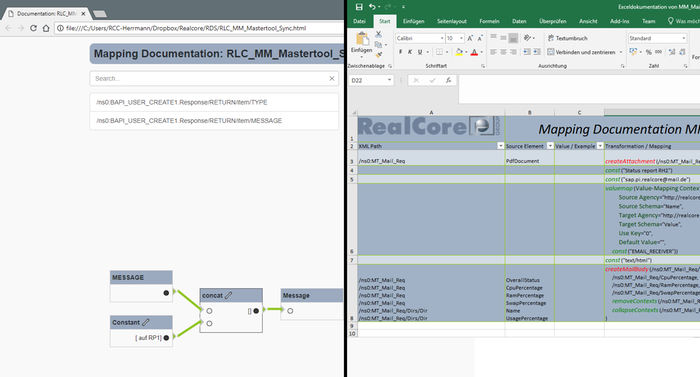Add a decimal place
Image resolution: width=700 pixels, height=377 pixels.
(x=672, y=52)
